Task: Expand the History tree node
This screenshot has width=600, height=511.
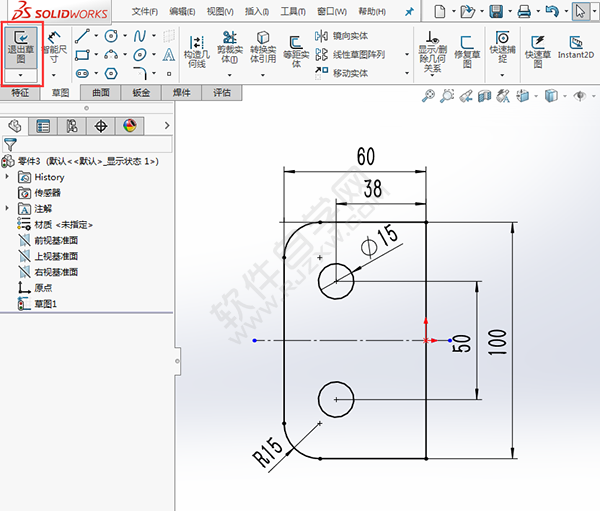Action: tap(7, 176)
